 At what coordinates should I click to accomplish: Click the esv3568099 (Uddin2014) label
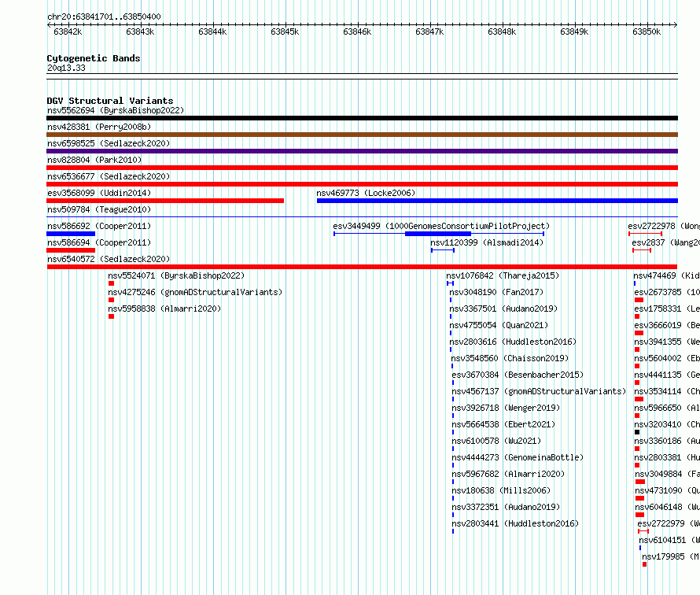coord(99,193)
